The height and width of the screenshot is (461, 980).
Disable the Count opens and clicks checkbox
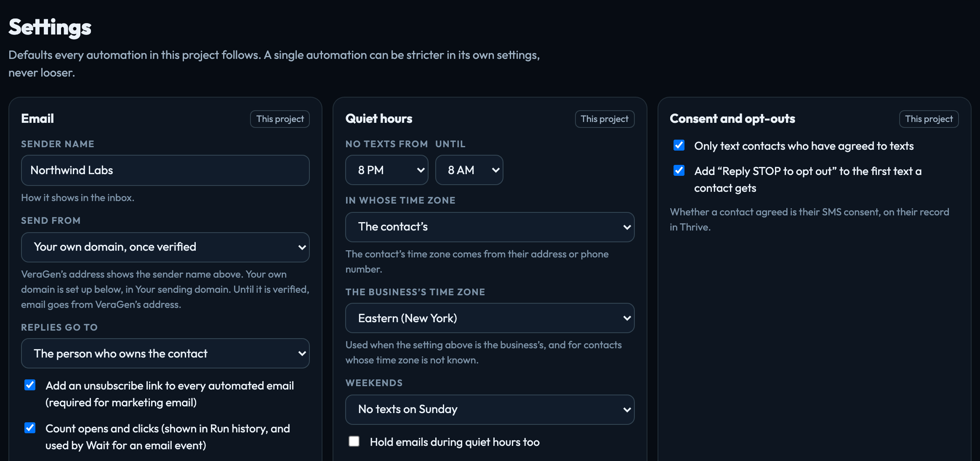coord(30,428)
